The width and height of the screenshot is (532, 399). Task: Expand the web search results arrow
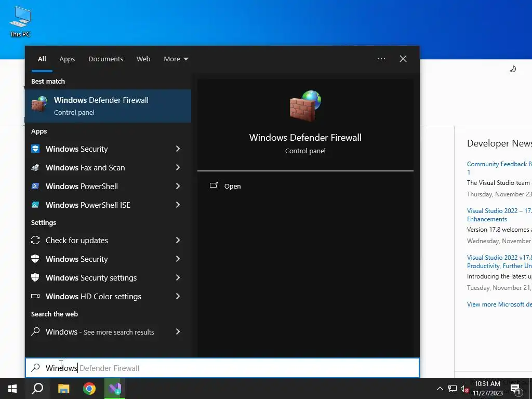pyautogui.click(x=178, y=331)
